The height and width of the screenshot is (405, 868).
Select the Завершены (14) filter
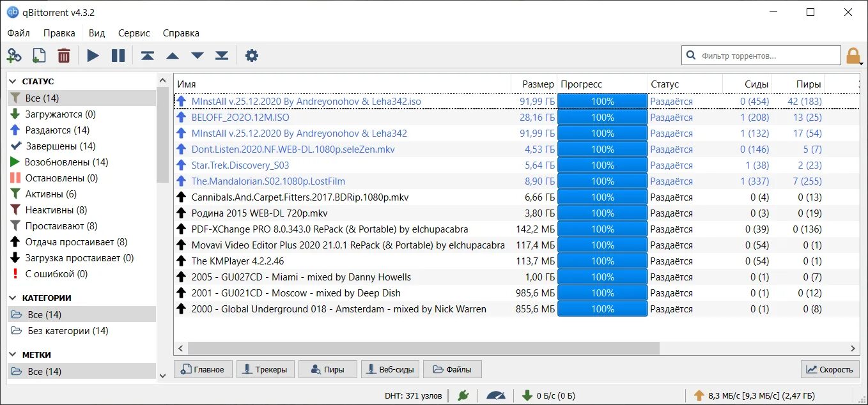(x=81, y=146)
